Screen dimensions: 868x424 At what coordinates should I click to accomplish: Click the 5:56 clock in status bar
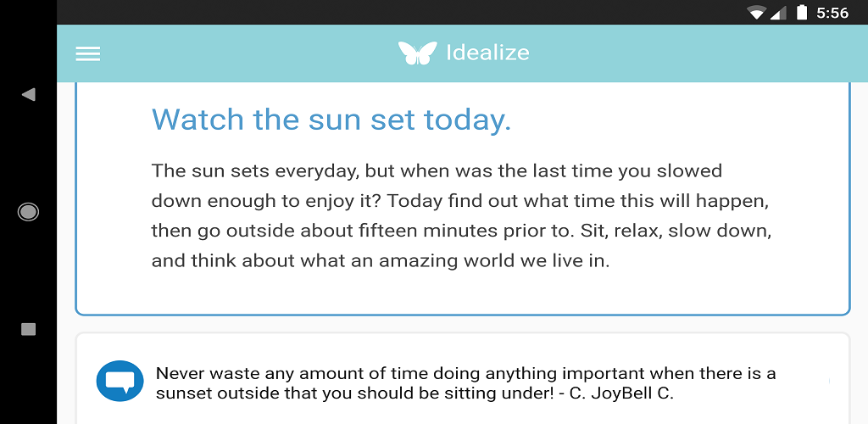coord(832,13)
